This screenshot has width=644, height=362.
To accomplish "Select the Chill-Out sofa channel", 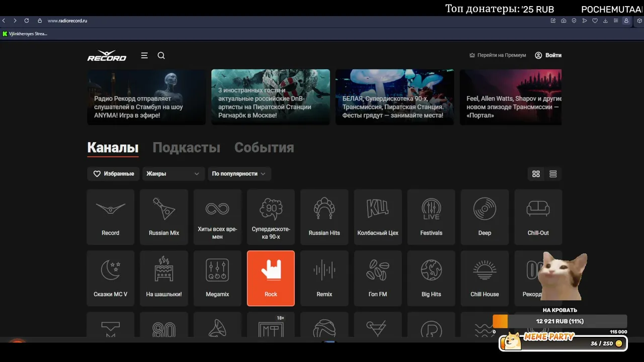I will 538,217.
